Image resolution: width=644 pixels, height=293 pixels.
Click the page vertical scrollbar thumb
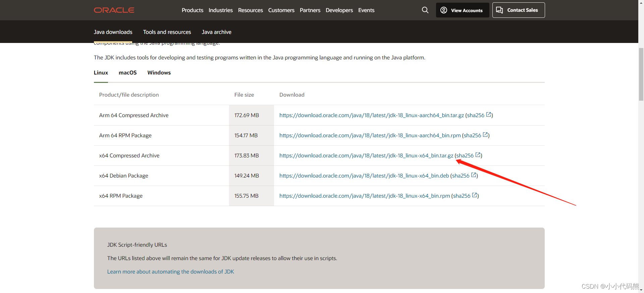pyautogui.click(x=641, y=74)
